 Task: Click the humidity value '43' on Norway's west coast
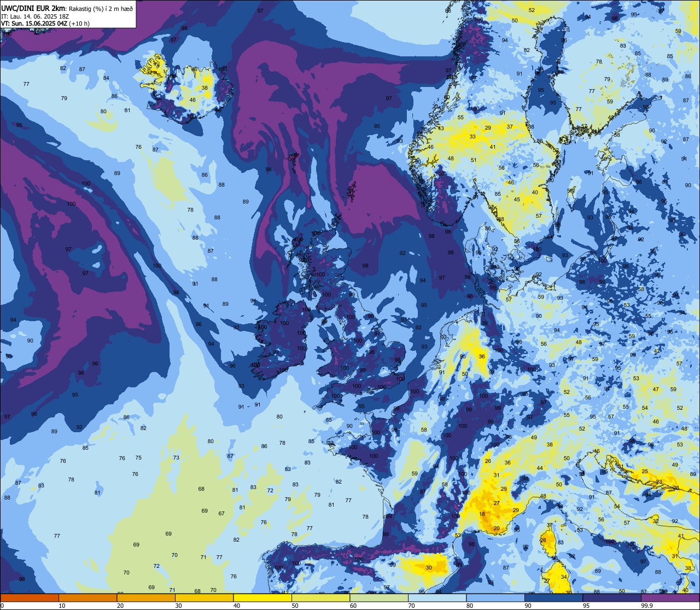pos(441,129)
